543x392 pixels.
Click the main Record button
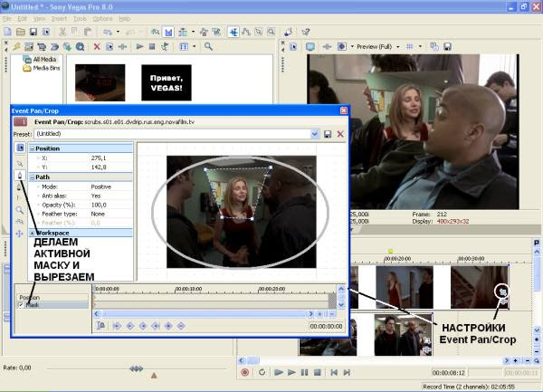245,373
